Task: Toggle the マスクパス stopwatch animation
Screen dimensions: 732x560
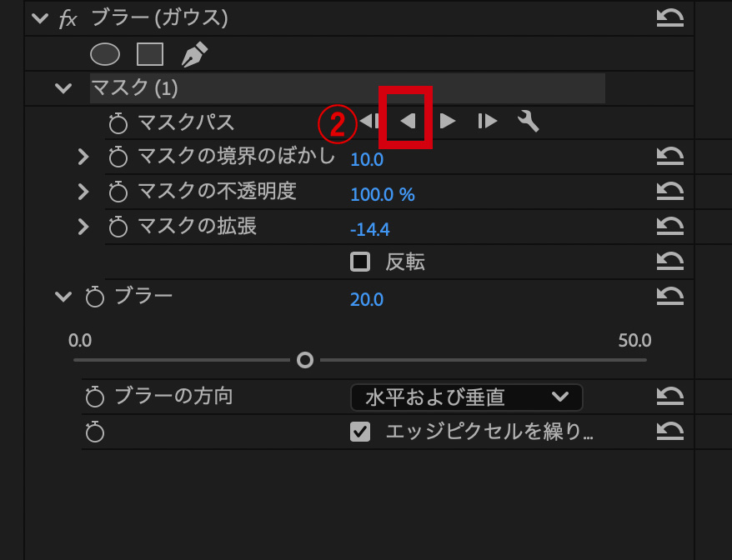Action: 118,124
